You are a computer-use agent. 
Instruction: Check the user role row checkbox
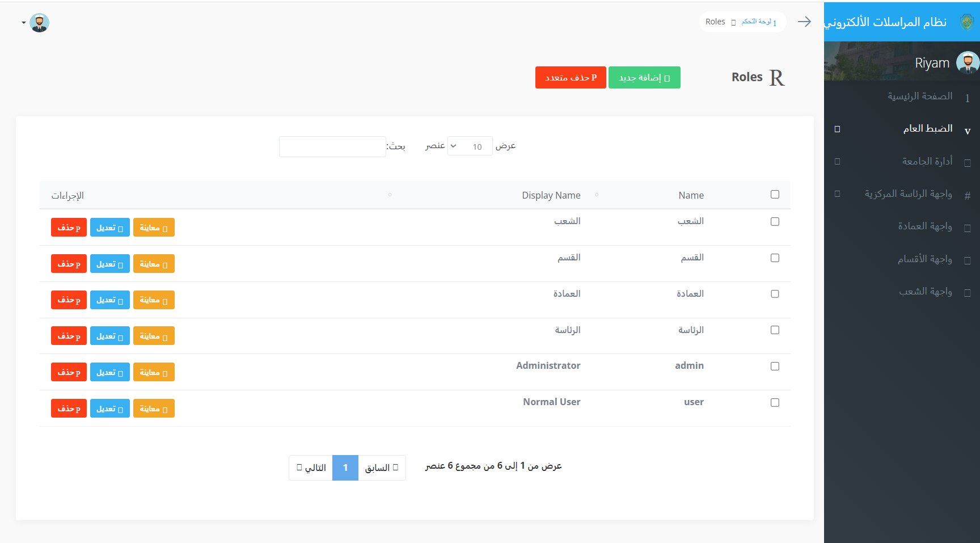[x=775, y=403]
